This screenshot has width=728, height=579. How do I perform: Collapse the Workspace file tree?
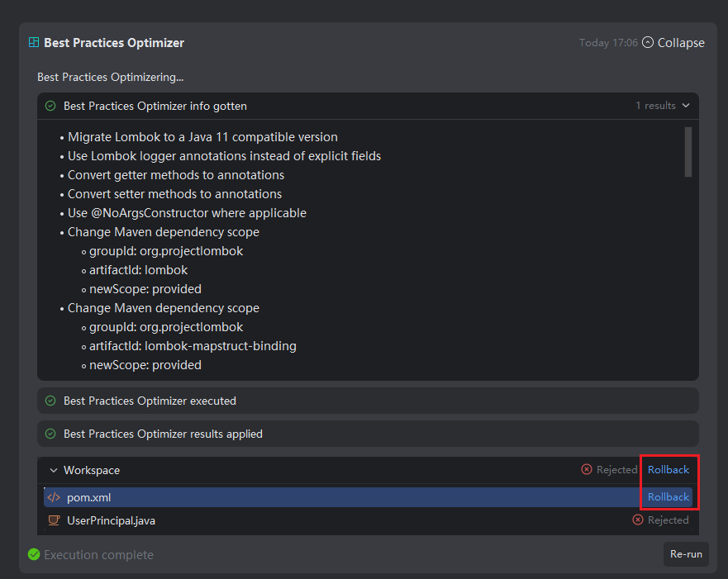[x=54, y=470]
